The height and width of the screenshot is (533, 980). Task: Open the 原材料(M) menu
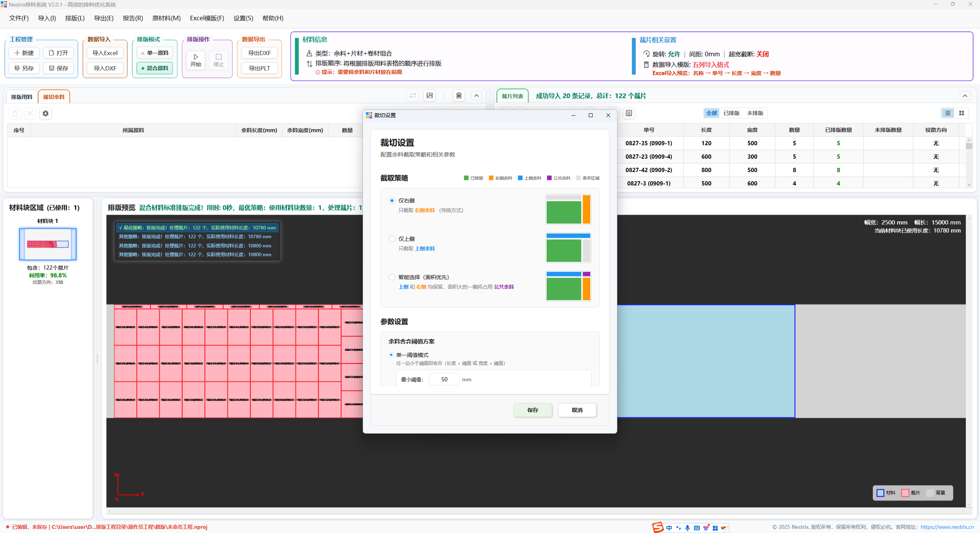pos(166,18)
